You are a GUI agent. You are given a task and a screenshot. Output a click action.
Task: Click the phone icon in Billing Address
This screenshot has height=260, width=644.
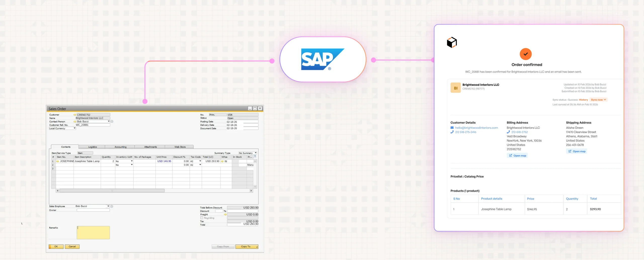[x=508, y=132]
